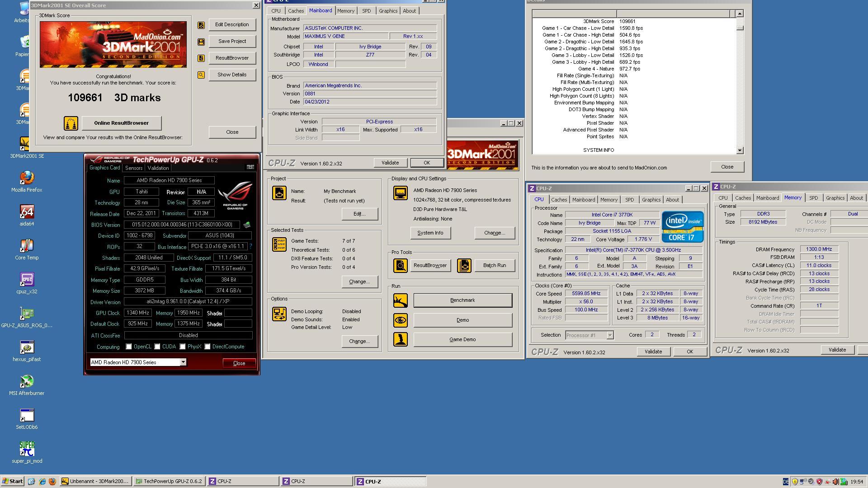Click Close in Details window
The height and width of the screenshot is (488, 868).
coord(727,167)
